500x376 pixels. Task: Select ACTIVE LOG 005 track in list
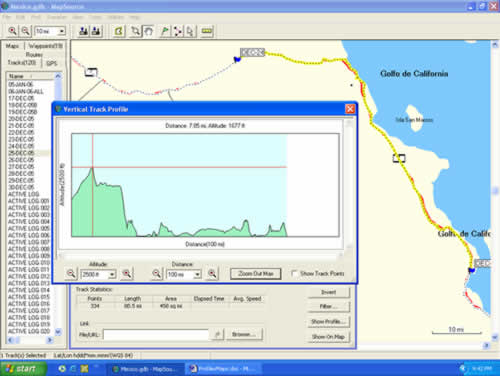[x=29, y=228]
